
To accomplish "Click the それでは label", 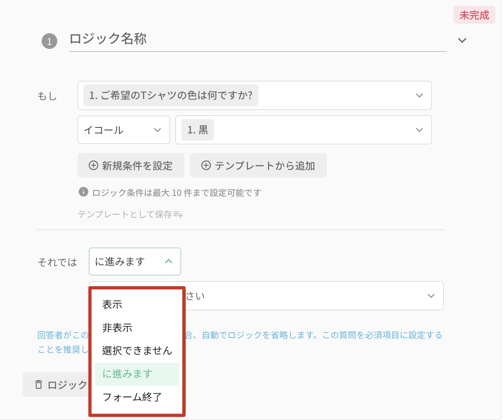I will (x=57, y=262).
